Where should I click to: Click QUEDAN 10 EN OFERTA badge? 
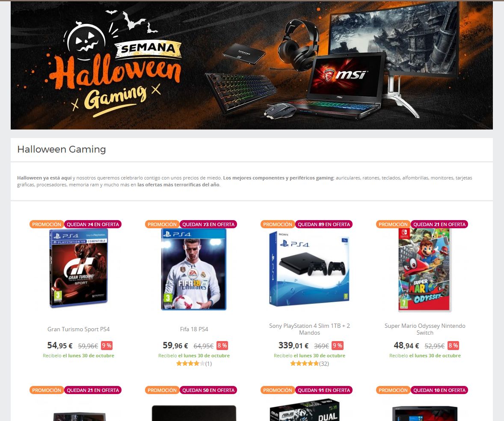click(x=439, y=390)
